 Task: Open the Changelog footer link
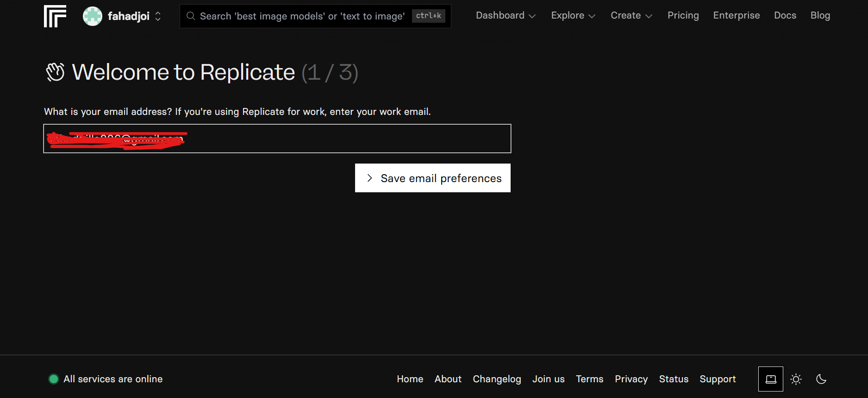click(x=496, y=379)
